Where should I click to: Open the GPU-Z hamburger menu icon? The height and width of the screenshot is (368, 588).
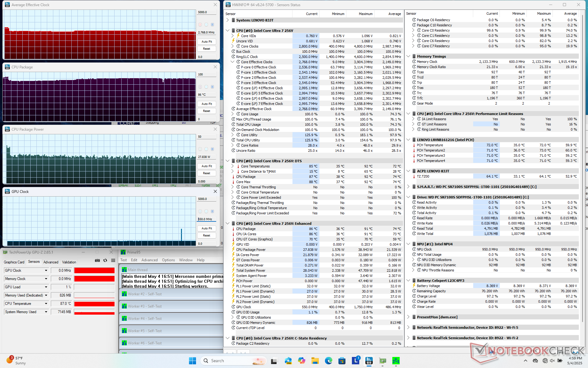(x=113, y=260)
